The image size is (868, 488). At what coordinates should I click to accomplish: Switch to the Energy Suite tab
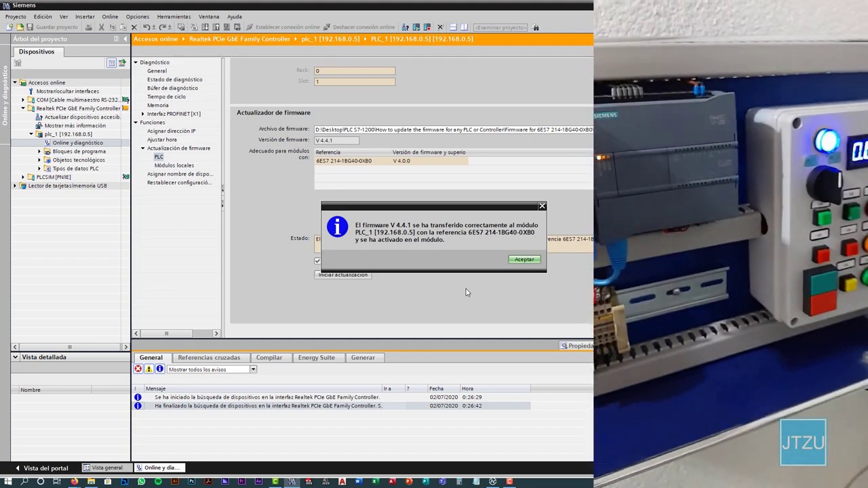click(317, 357)
